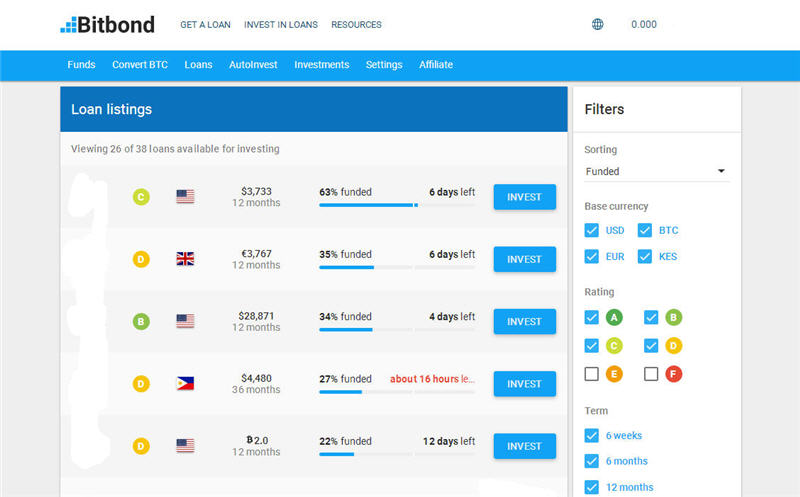Enable the rating F checkbox
The image size is (800, 497).
coord(651,374)
